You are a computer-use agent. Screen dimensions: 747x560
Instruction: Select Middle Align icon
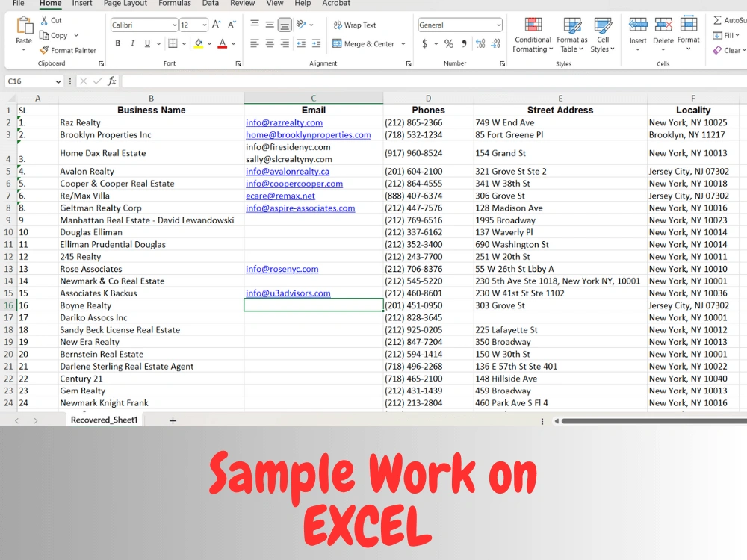click(x=270, y=25)
